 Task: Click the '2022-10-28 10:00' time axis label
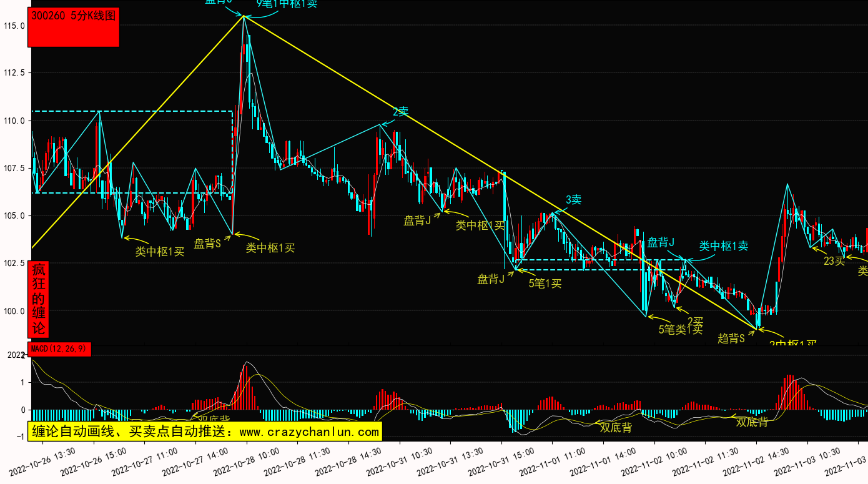[x=247, y=461]
